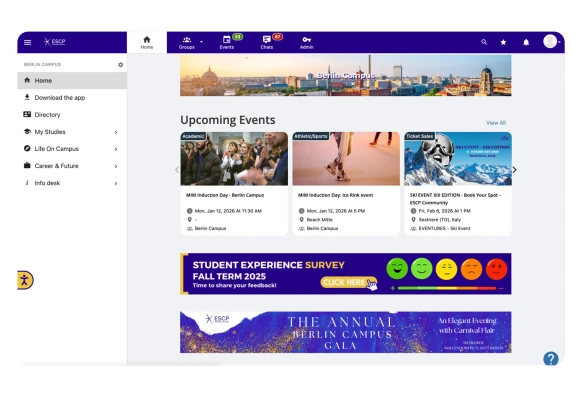Viewport: 580px width, 398px height.
Task: Click the search magnifier icon
Action: pos(484,42)
